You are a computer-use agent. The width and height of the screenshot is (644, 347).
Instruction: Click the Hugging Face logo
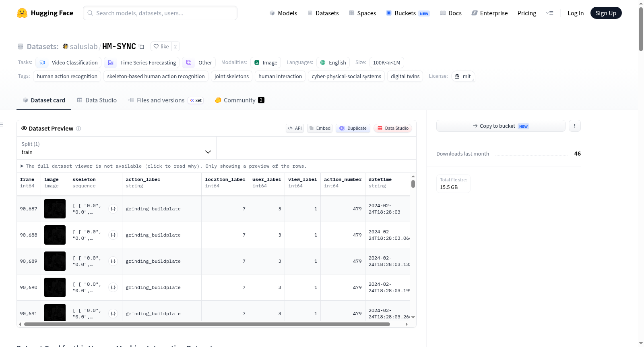45,13
